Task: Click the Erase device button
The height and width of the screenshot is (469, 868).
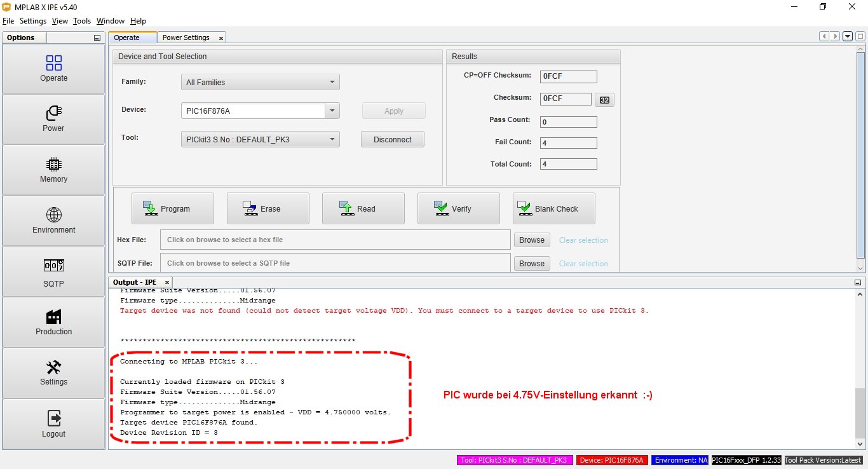Action: click(268, 208)
